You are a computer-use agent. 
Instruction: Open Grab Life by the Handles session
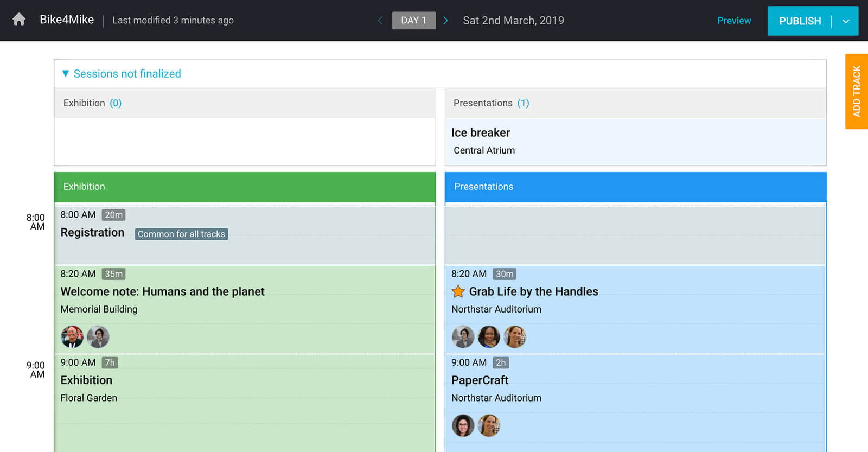(x=635, y=309)
